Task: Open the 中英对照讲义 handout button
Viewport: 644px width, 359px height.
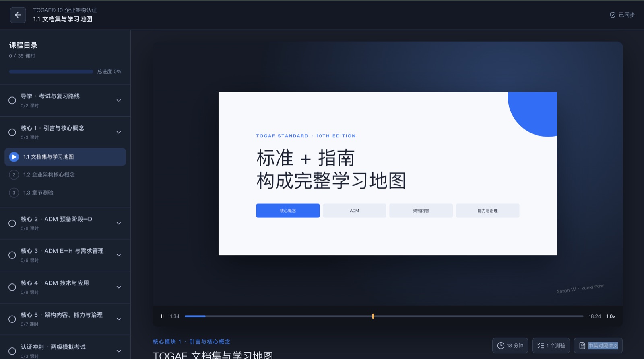Action: point(599,345)
